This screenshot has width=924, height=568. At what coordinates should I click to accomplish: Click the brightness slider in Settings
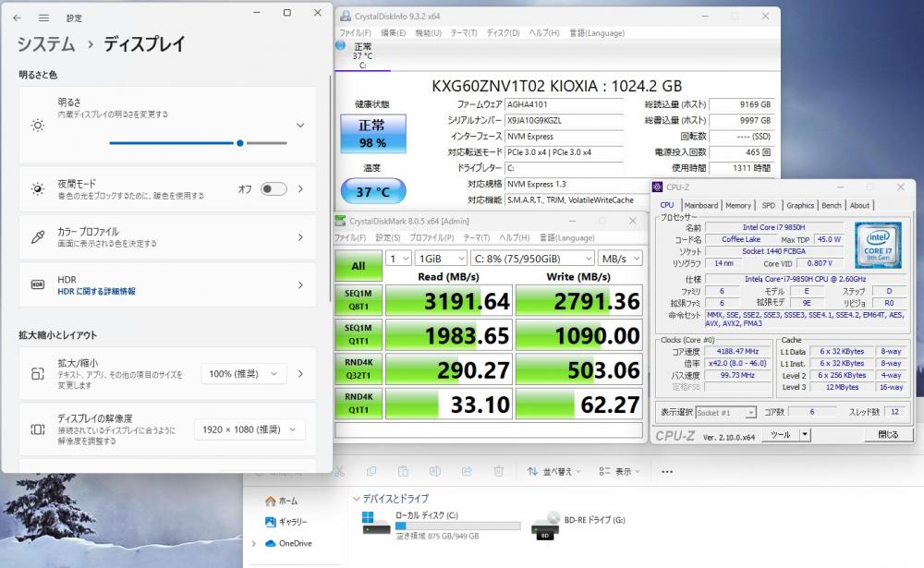198,143
